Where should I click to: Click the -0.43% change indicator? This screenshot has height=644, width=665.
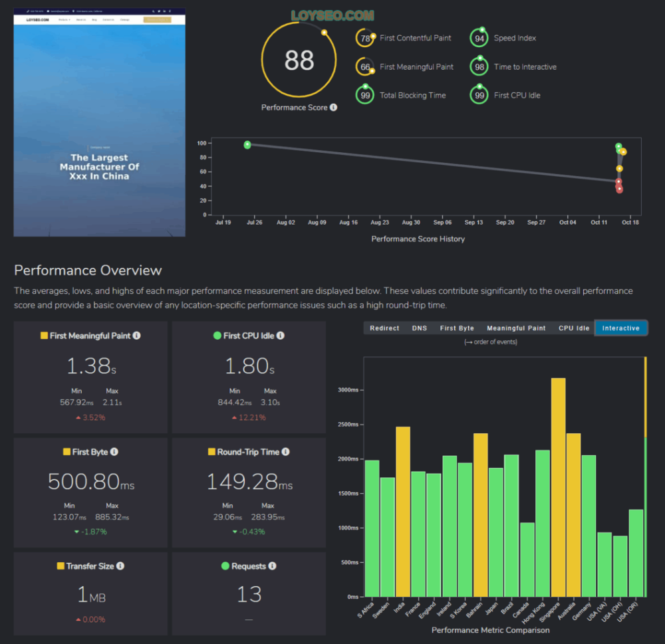[x=249, y=532]
